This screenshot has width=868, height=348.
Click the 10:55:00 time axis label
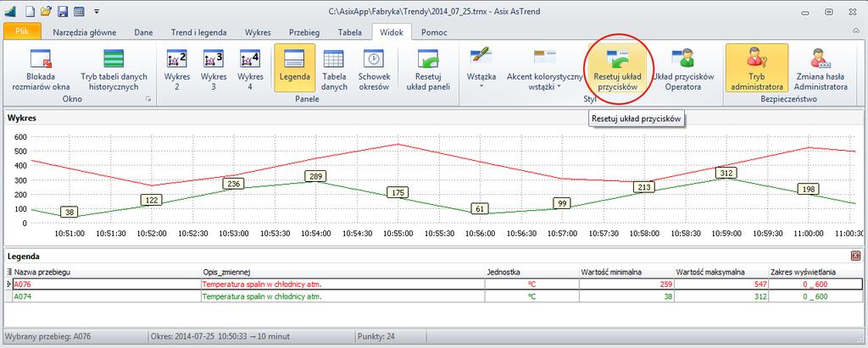click(398, 234)
